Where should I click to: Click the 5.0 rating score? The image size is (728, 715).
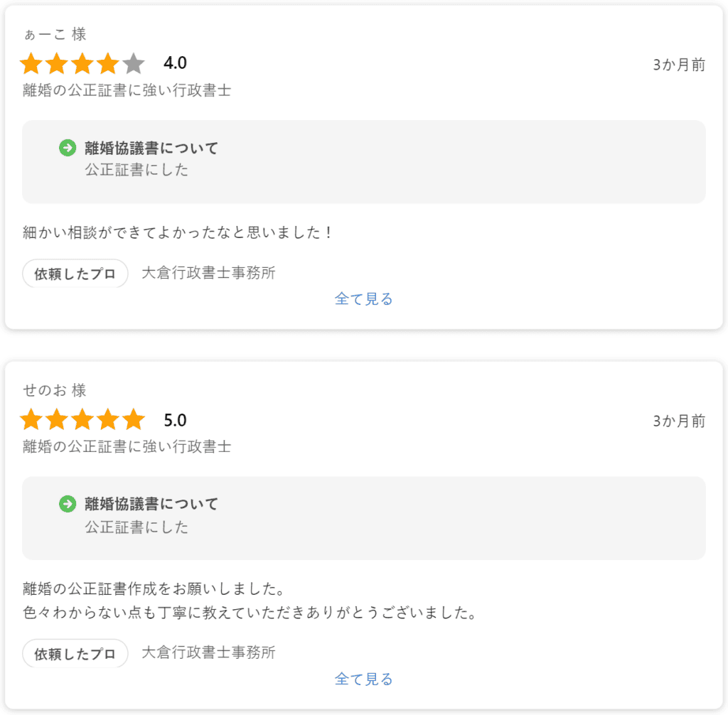[175, 420]
